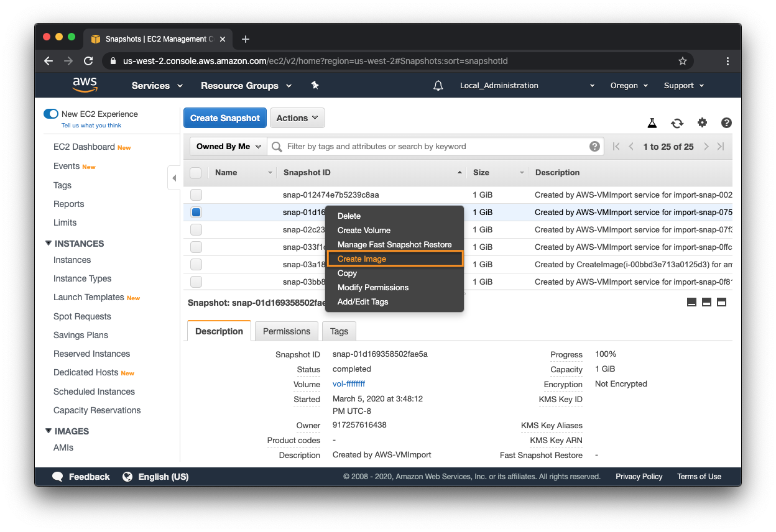
Task: Check the select-all snapshots checkbox
Action: [x=195, y=173]
